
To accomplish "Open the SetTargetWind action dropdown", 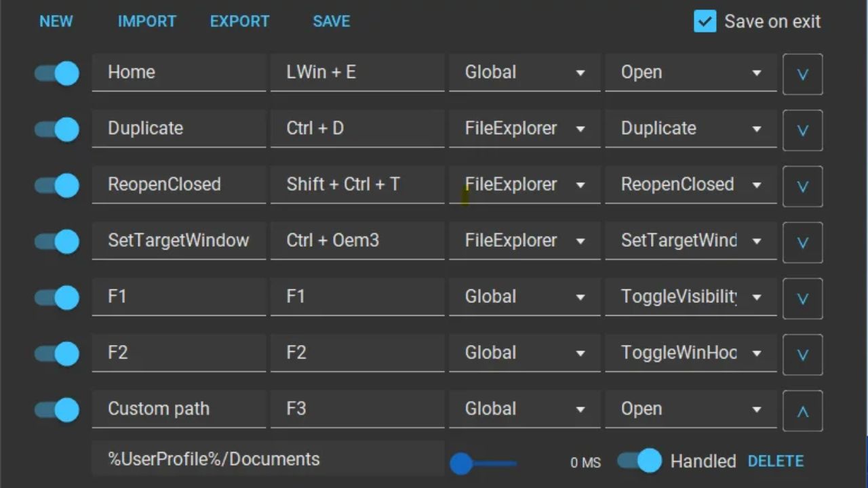I will [x=691, y=241].
